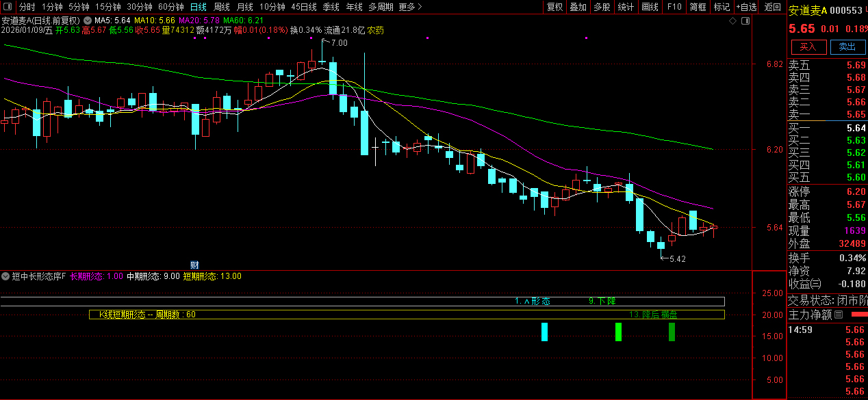Select the 30分钟 period tab

coord(139,7)
